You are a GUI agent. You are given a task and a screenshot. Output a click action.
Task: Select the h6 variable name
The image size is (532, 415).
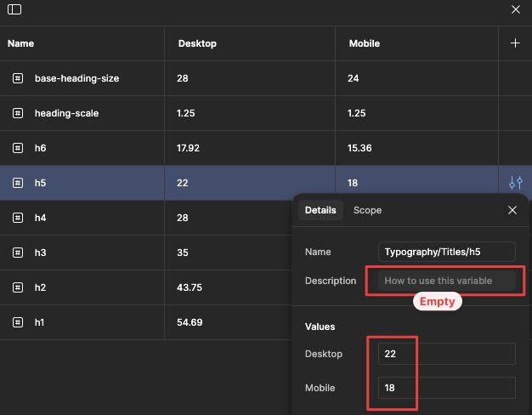(x=41, y=148)
